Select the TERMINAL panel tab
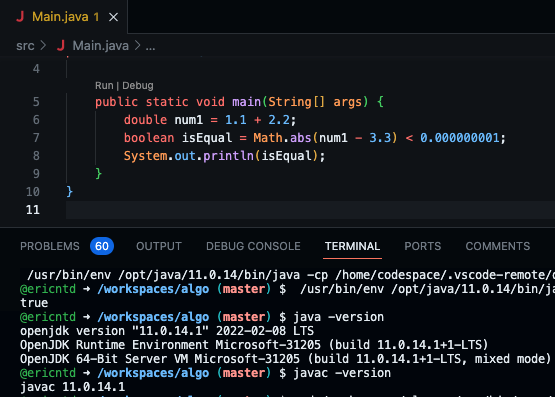The height and width of the screenshot is (397, 555). [x=352, y=246]
